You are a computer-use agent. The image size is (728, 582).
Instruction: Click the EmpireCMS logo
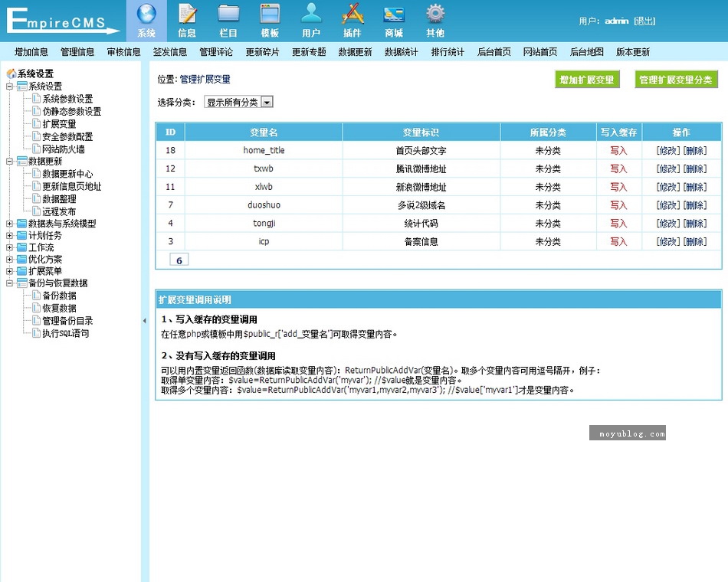63,21
